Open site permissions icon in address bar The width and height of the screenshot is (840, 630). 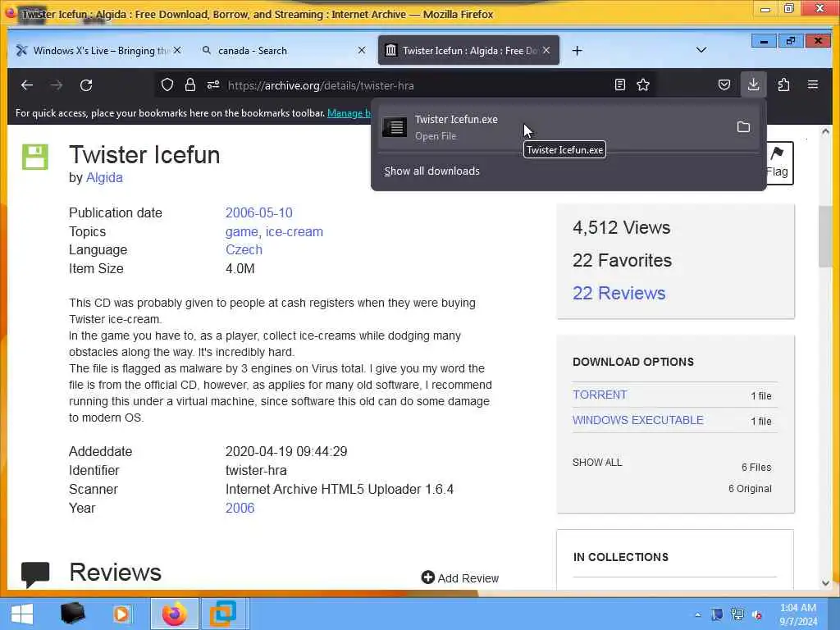click(213, 85)
